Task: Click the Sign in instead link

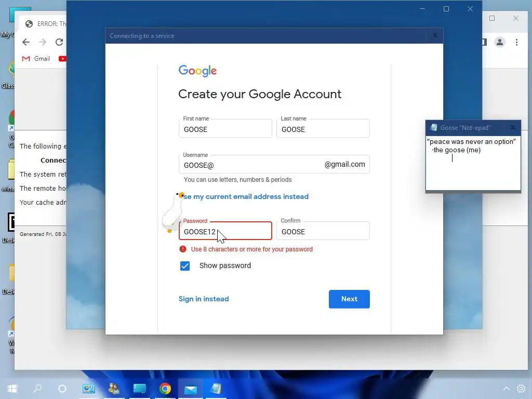Action: click(x=204, y=299)
